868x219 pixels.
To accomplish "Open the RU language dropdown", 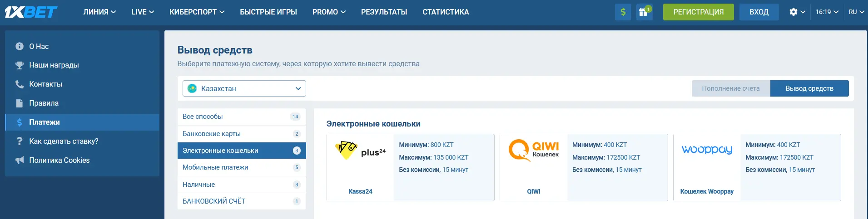I will point(857,12).
